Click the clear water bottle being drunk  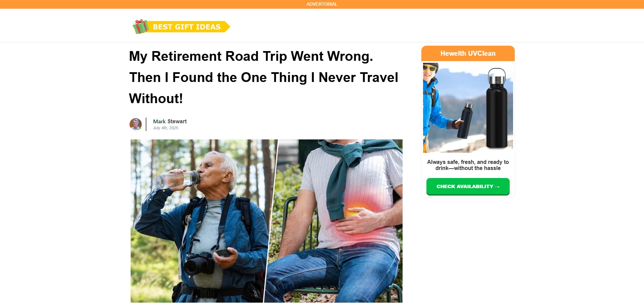click(x=177, y=179)
